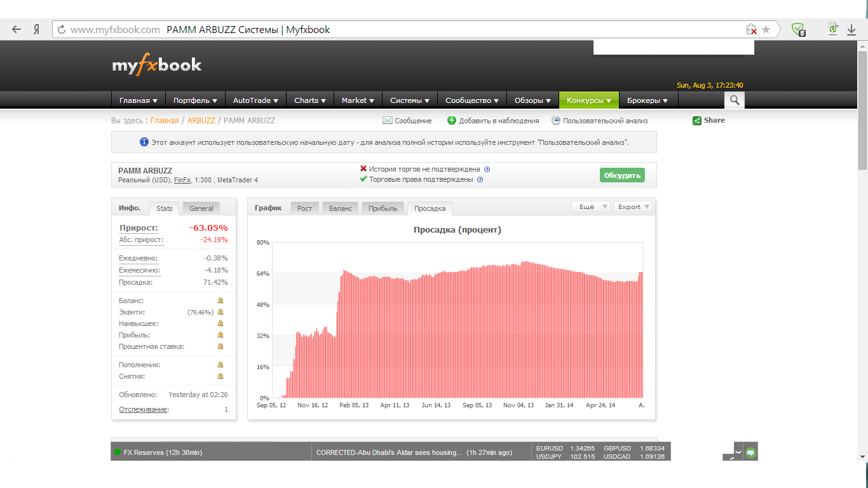This screenshot has width=868, height=488.
Task: Click the lock icon next to Пополнения
Action: click(220, 365)
